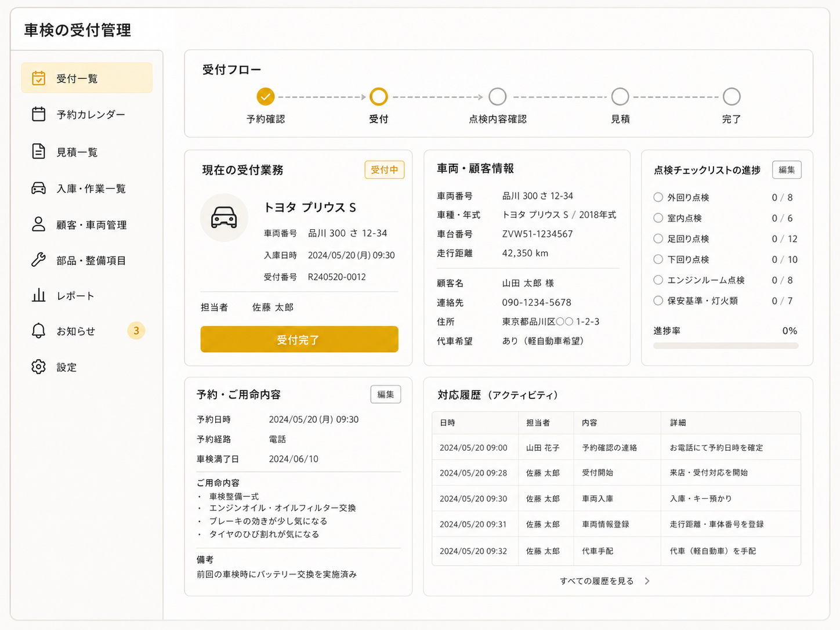The width and height of the screenshot is (840, 630).
Task: Click 編集 in 予約・ご用命内容 panel
Action: click(x=386, y=394)
